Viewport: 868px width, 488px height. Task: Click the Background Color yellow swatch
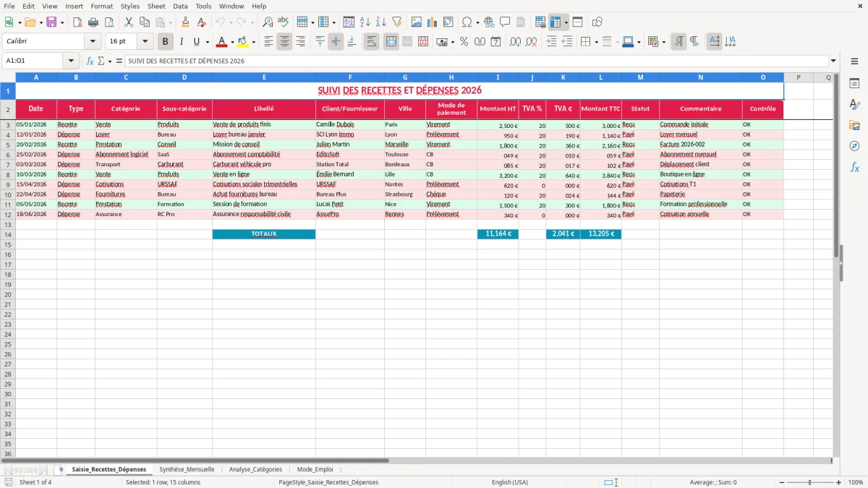[243, 42]
